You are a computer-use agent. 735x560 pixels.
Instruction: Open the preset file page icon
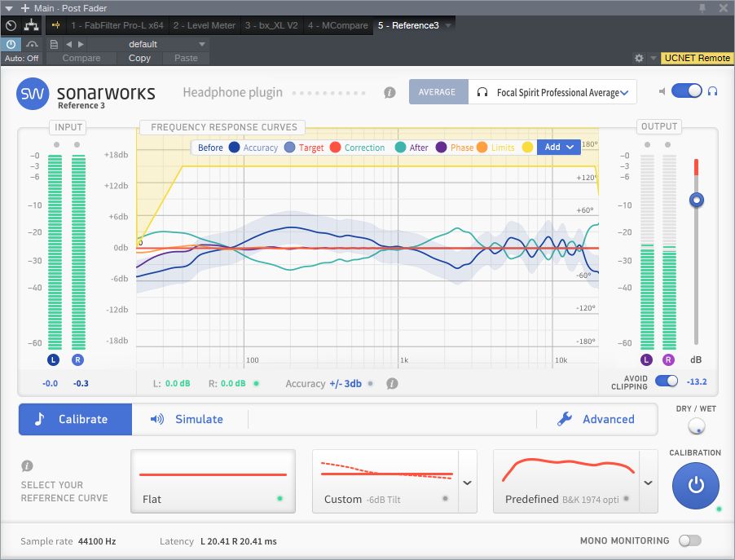[54, 44]
